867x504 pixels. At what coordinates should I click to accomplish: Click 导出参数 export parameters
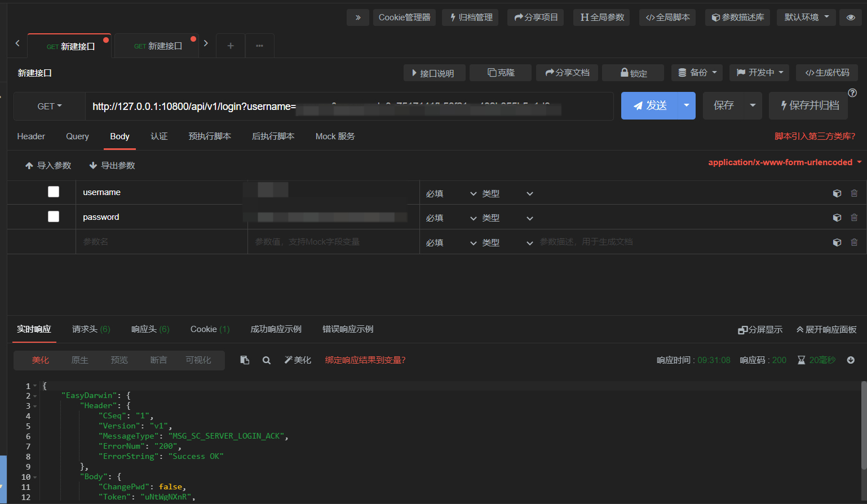(112, 166)
